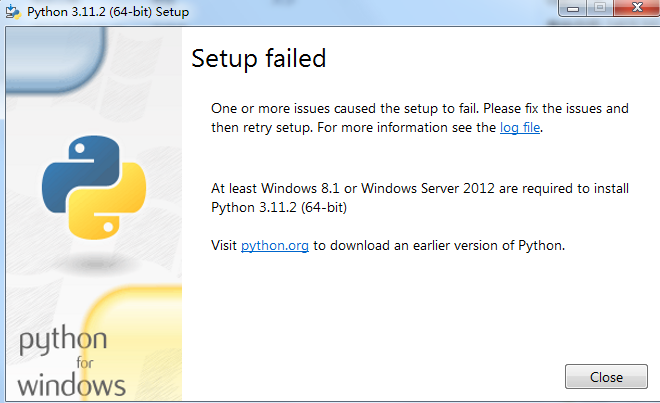Viewport: 660px width, 403px height.
Task: Visit the python.org link
Action: (275, 245)
